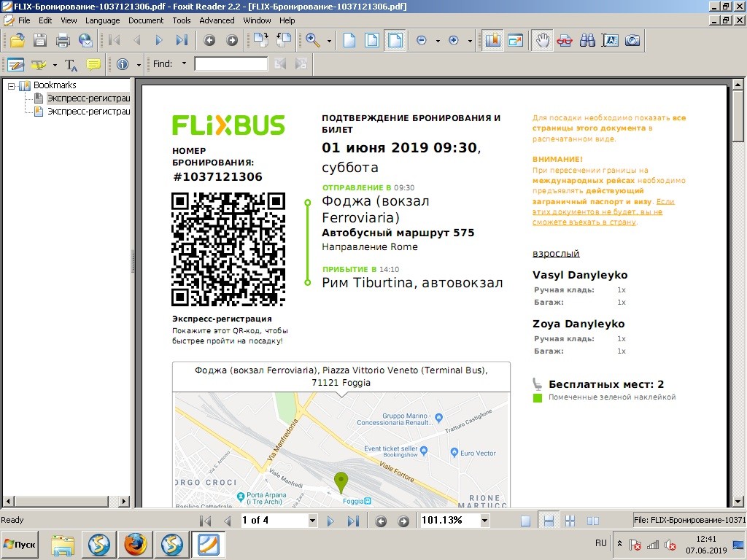The height and width of the screenshot is (560, 747).
Task: Go to next page in status bar
Action: pos(330,521)
